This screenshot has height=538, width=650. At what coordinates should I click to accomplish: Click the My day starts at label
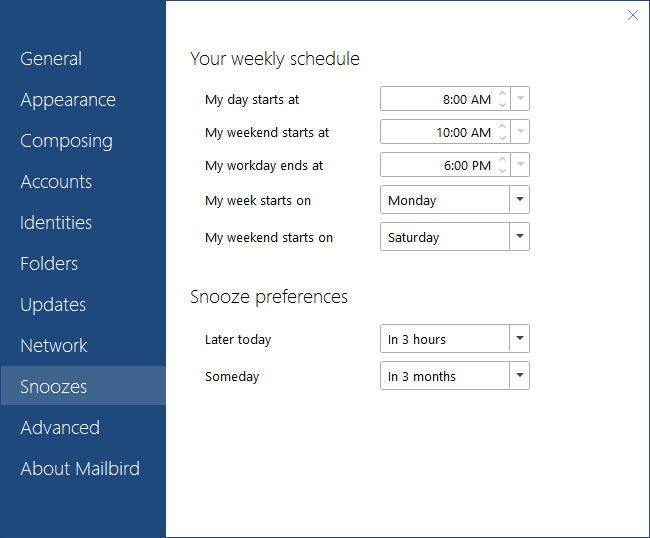click(x=252, y=100)
